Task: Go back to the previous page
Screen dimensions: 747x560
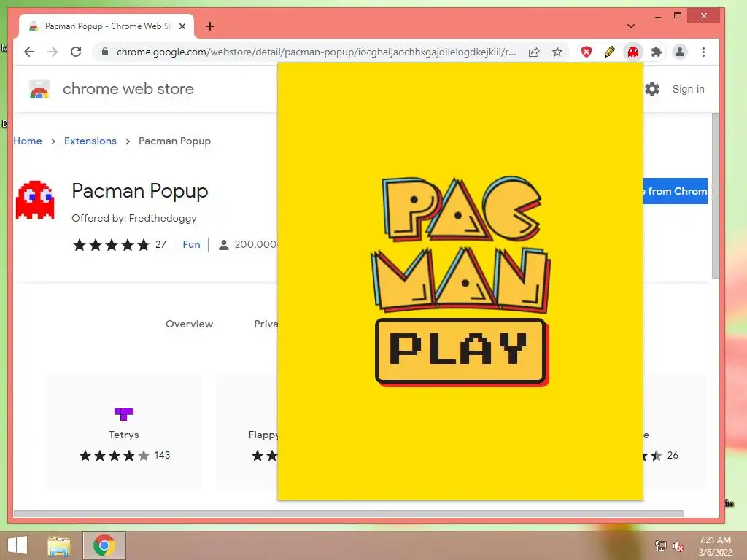Action: tap(29, 52)
